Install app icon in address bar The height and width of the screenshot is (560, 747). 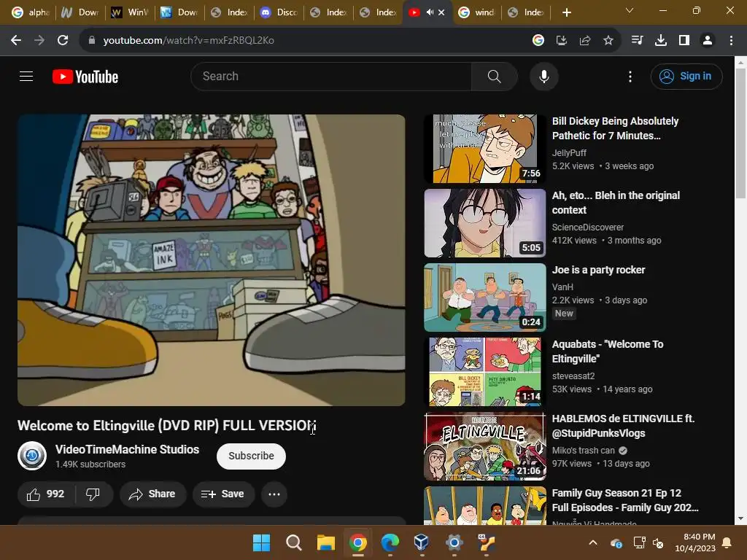562,41
